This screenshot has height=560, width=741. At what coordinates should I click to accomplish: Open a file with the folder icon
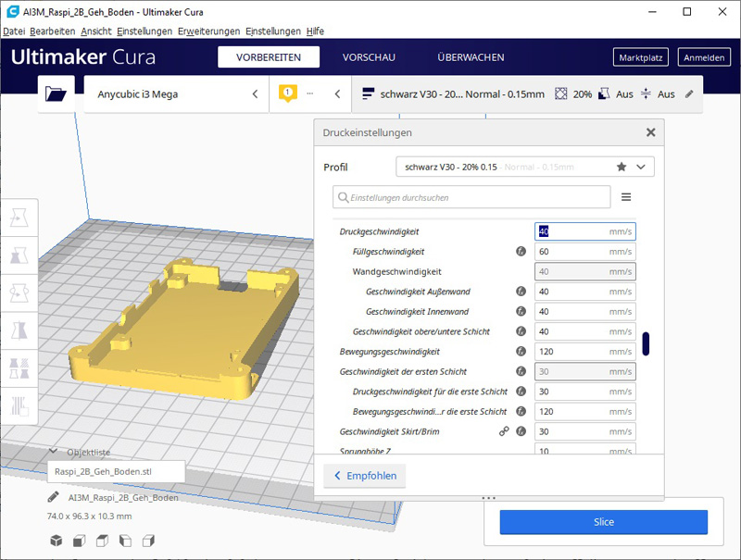(56, 93)
